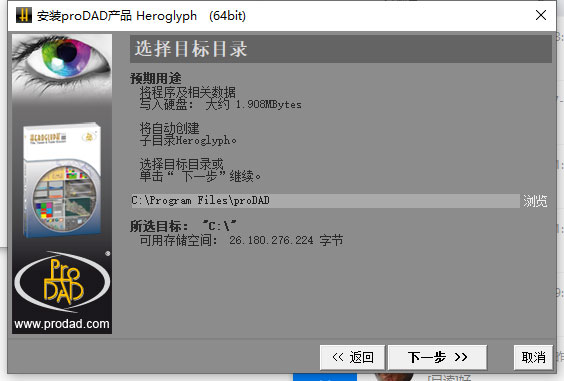Cancel installation with 取消 button
The width and height of the screenshot is (564, 381).
point(533,357)
